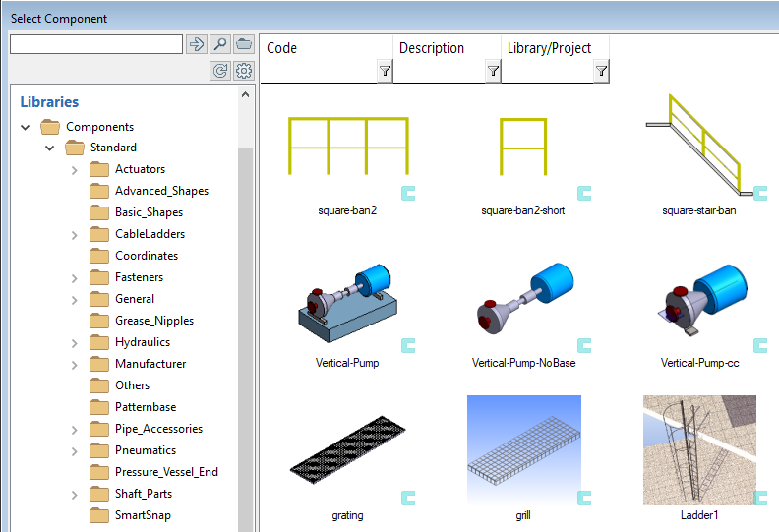Select the Basic_Shapes folder
Screen dimensions: 779x532
pos(148,212)
